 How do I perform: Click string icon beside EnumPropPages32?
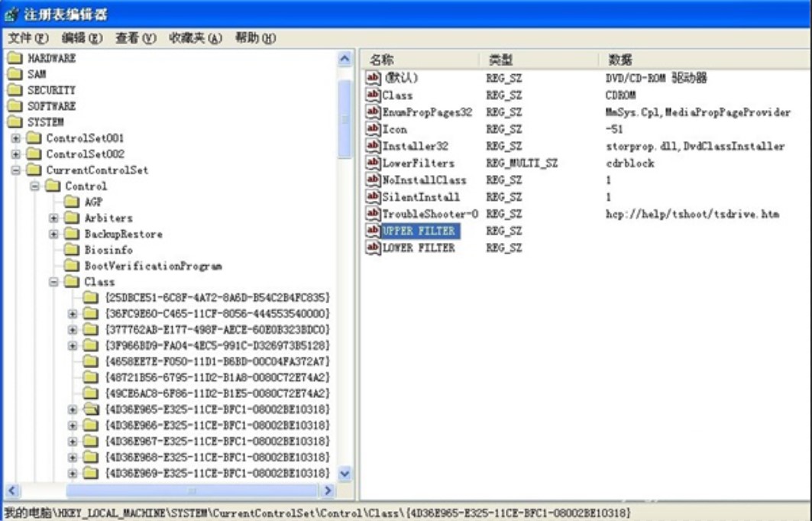coord(373,112)
